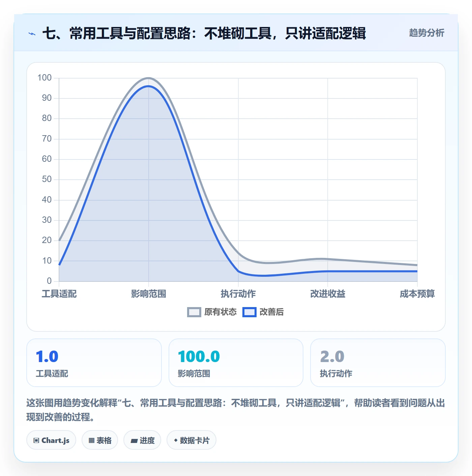Click the 50 y-axis tick label
472x476 pixels.
[47, 179]
